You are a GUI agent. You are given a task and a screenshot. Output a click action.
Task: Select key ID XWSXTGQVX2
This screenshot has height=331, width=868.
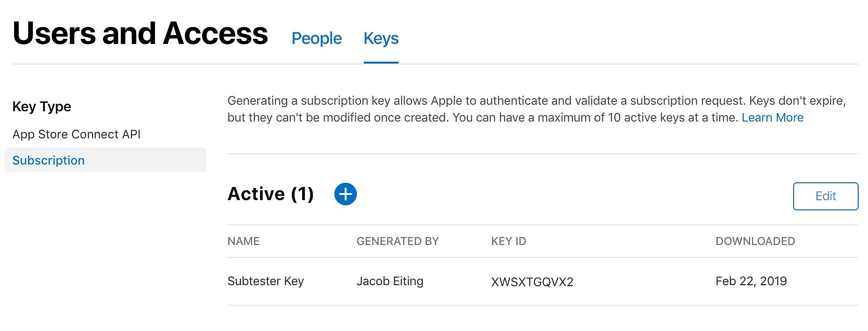tap(532, 282)
